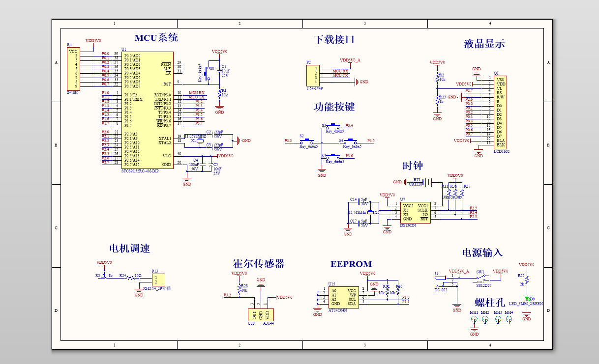Select capacitor C17 5pF
The width and height of the screenshot is (599, 364).
click(360, 224)
